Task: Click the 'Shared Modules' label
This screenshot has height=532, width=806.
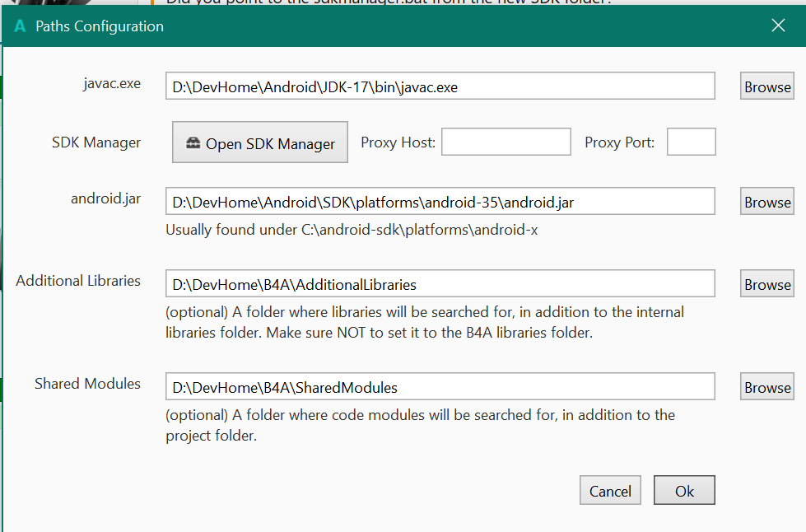Action: pos(87,384)
